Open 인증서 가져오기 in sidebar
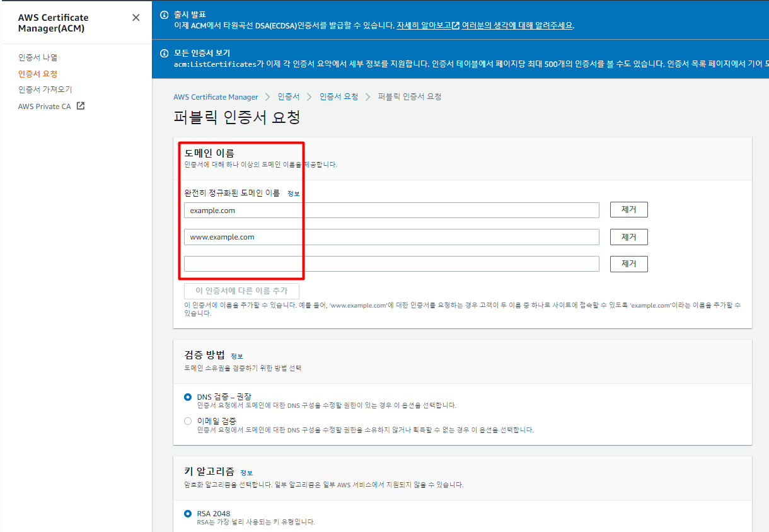 (45, 90)
